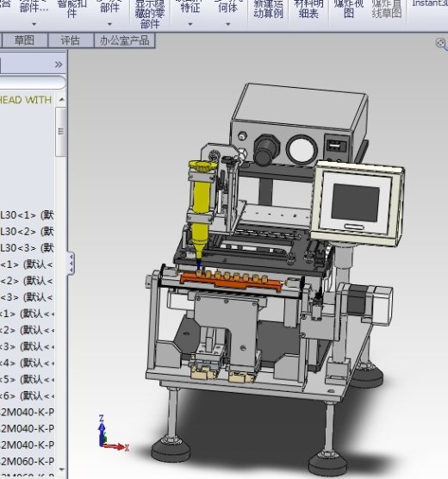Select the Explode Line Sketch (爆炸直线草图) tool
This screenshot has width=448, height=479.
click(387, 9)
